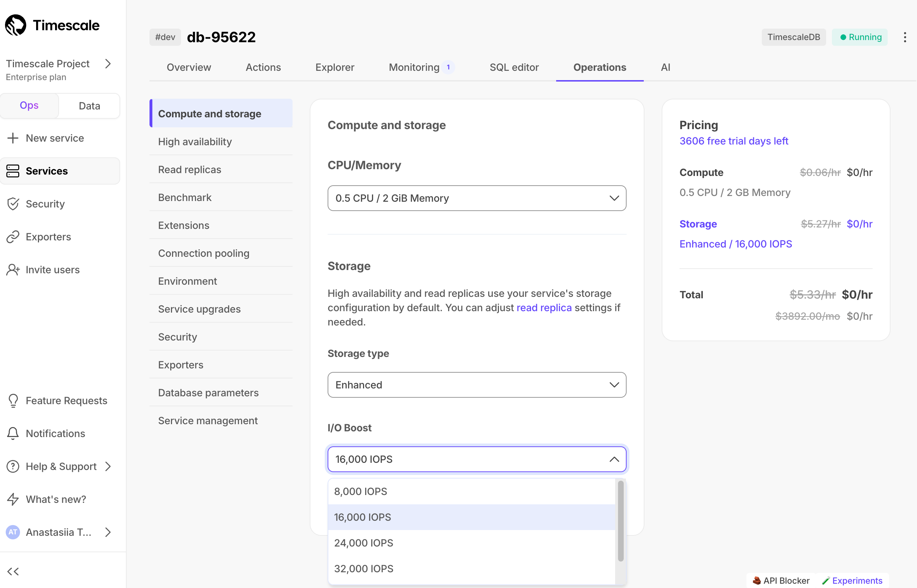Viewport: 917px width, 588px height.
Task: Select 32,000 IOPS option
Action: pos(471,569)
